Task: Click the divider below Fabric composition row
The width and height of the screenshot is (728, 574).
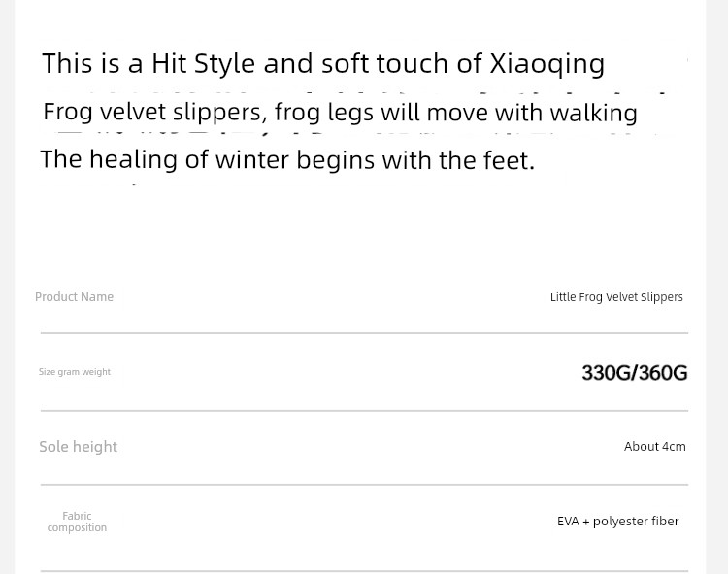Action: [364, 571]
